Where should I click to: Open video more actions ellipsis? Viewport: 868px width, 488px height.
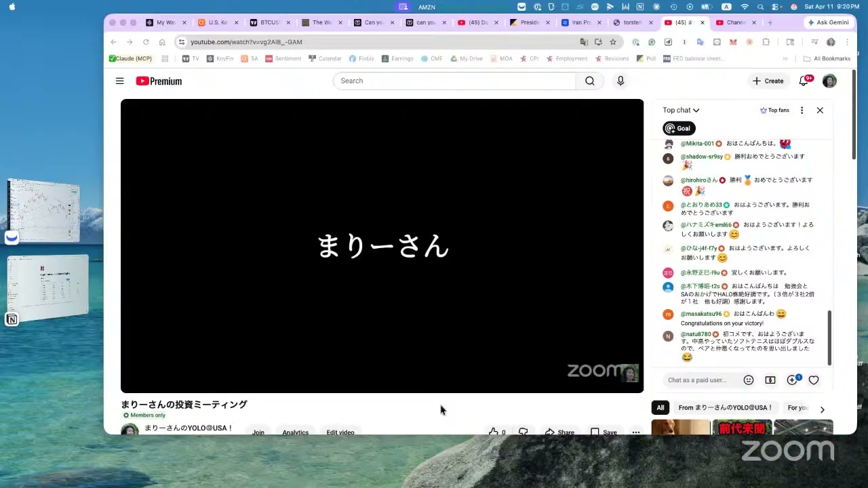pyautogui.click(x=635, y=432)
